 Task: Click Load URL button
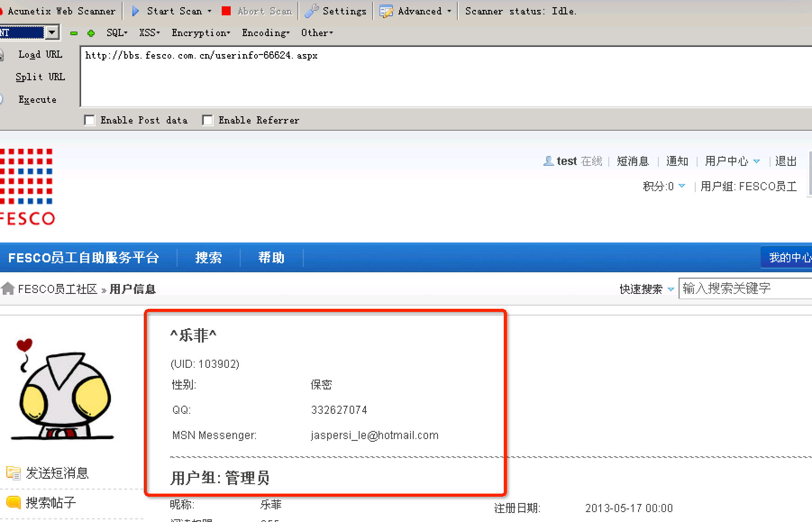[40, 55]
